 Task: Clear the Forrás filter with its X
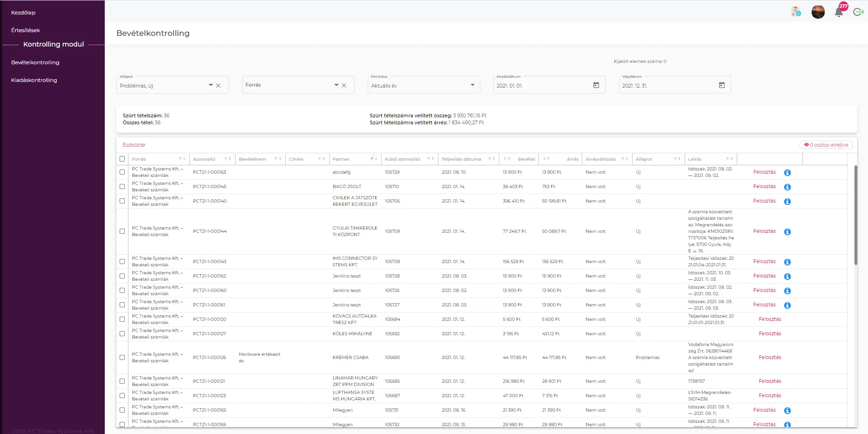click(x=343, y=85)
